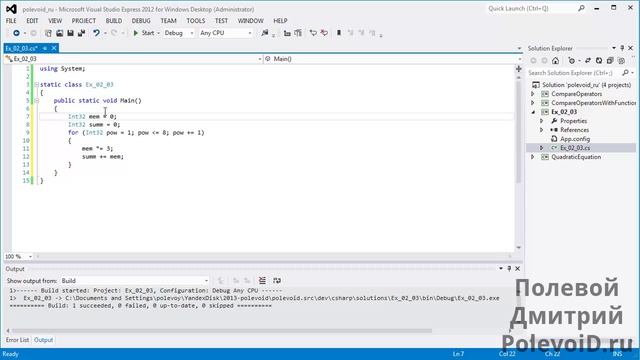This screenshot has height=360, width=640.
Task: Open the BUILD menu
Action: [x=114, y=21]
